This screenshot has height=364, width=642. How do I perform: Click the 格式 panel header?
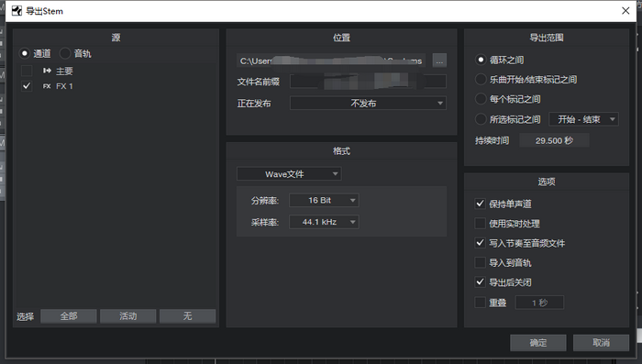341,151
